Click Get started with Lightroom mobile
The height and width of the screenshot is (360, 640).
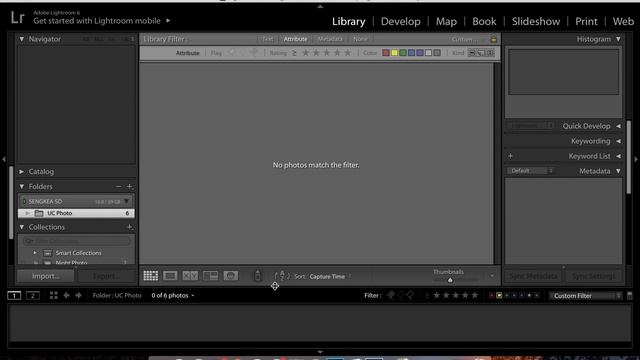97,21
